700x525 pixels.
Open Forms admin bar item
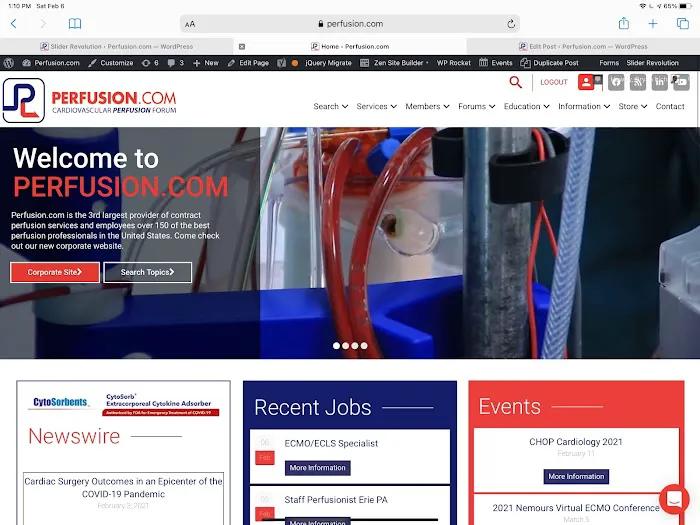[x=609, y=63]
